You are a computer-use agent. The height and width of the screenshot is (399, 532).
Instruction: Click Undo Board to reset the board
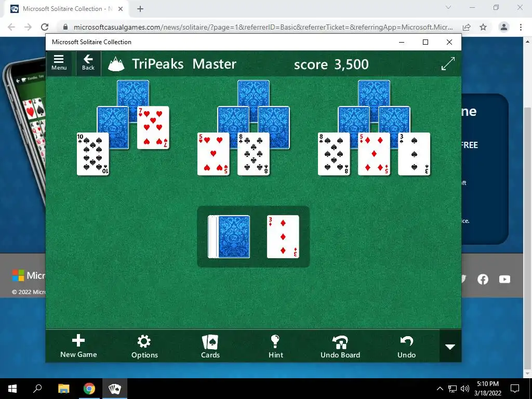click(x=340, y=346)
